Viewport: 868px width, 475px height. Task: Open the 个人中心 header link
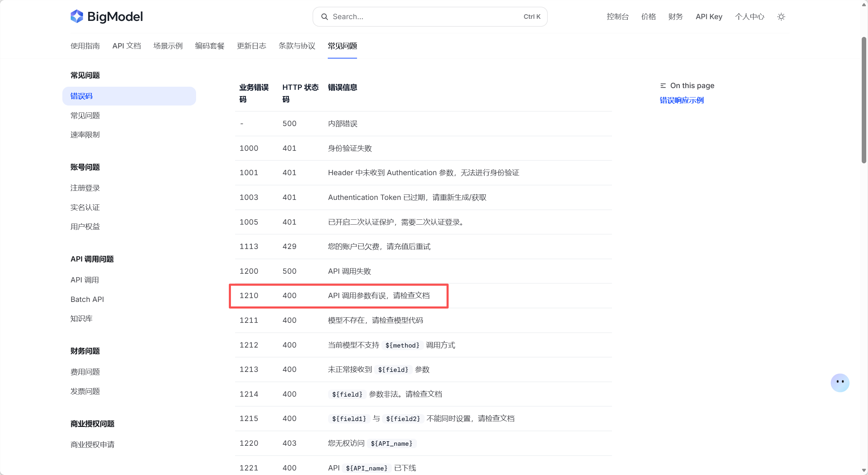pos(750,17)
